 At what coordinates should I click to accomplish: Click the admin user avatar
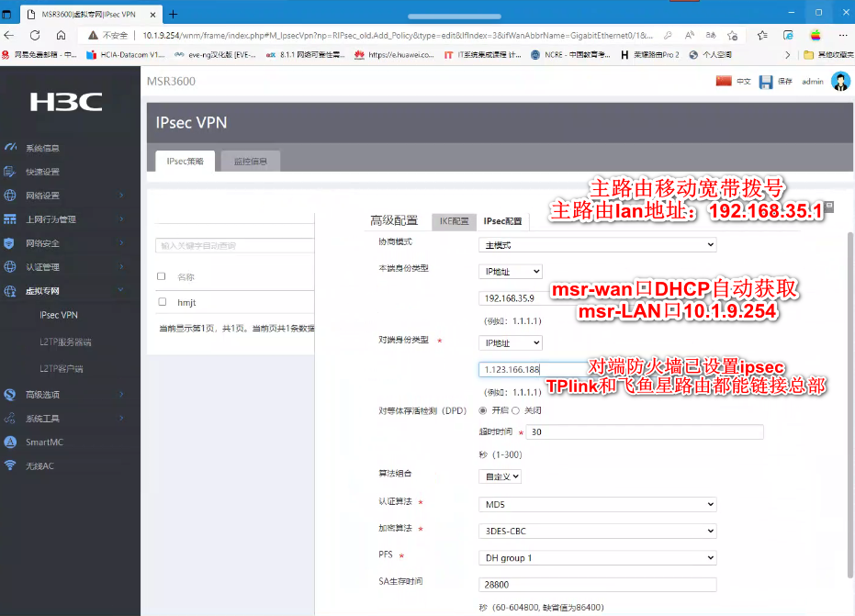[x=840, y=81]
